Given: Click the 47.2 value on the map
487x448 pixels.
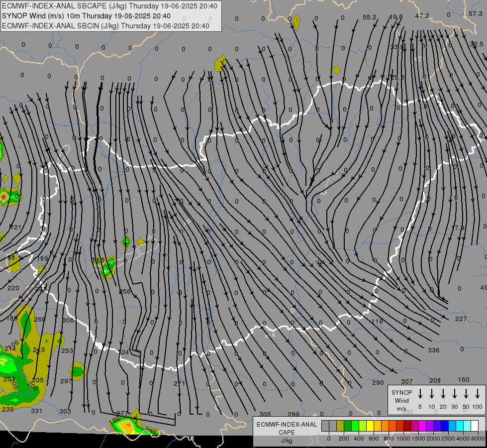Looking at the screenshot, I should pyautogui.click(x=422, y=15).
